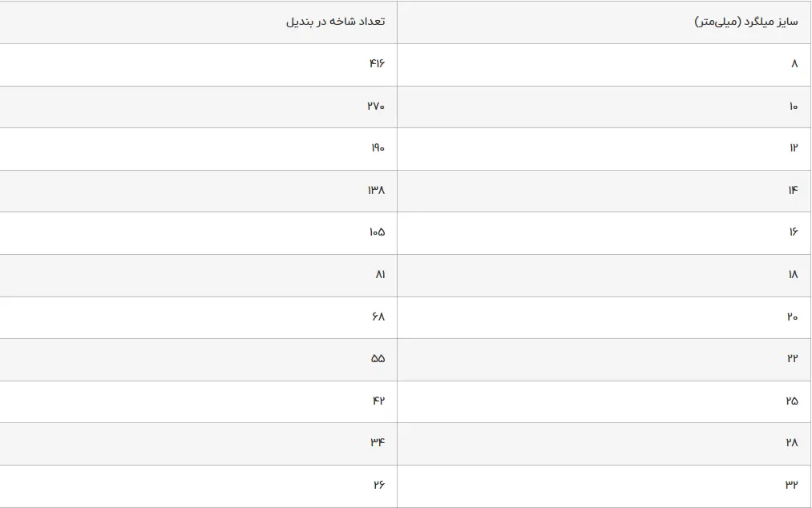The height and width of the screenshot is (508, 812).
Task: Select the rebar size 14 cell
Action: [x=793, y=190]
